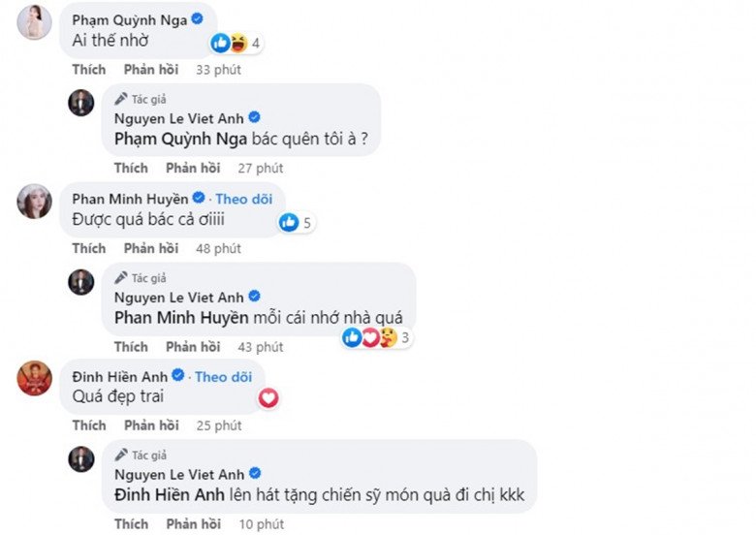
Task: Click heart reaction on "Quá đẹp trai" comment
Action: click(268, 397)
